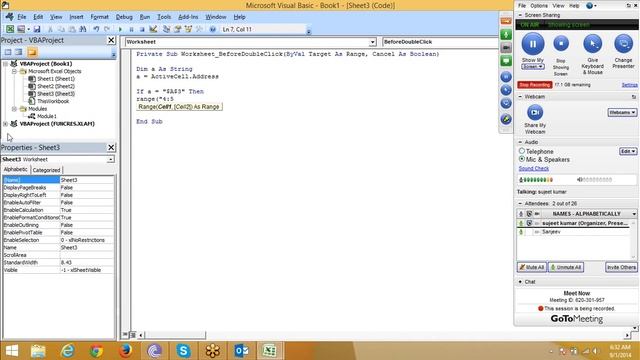Click the Stop Recording button

(535, 85)
